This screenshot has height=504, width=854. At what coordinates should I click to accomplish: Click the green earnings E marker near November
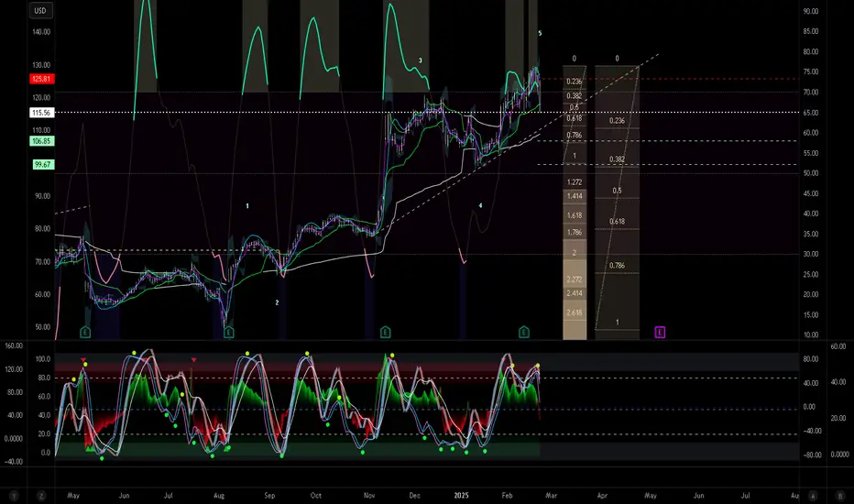pyautogui.click(x=385, y=332)
